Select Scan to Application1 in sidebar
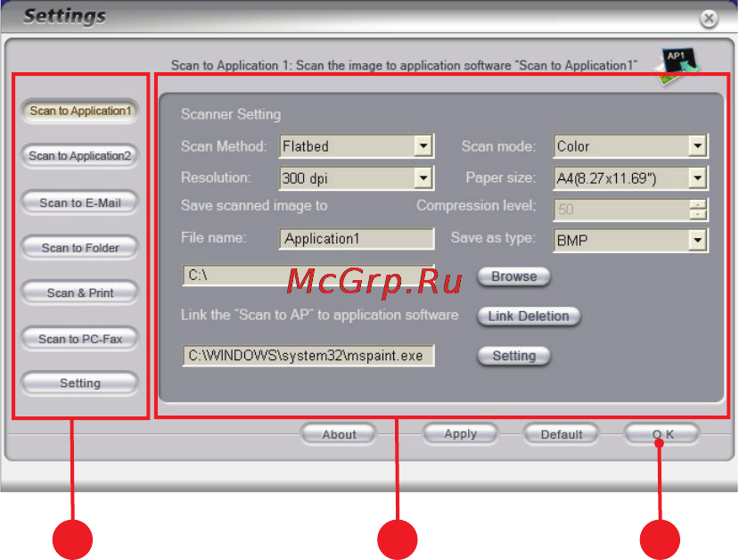Image resolution: width=739 pixels, height=560 pixels. (x=80, y=111)
